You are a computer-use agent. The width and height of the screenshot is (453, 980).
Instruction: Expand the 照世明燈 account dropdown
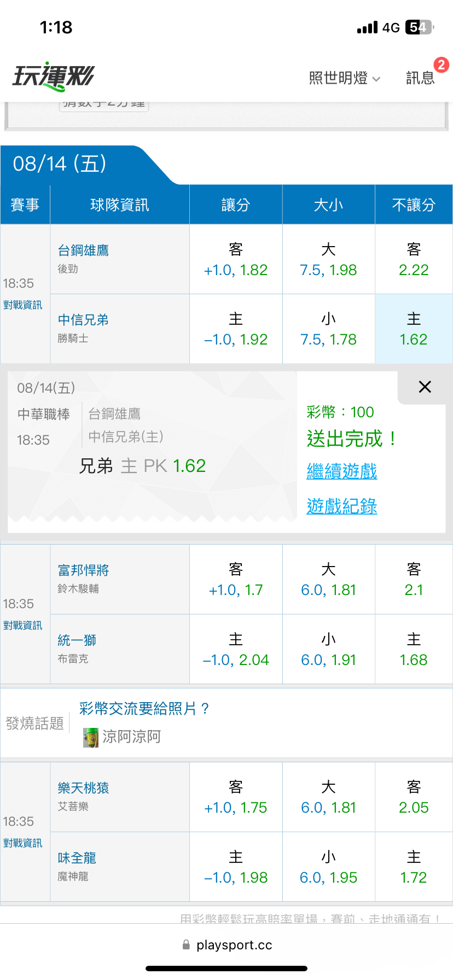[x=345, y=78]
